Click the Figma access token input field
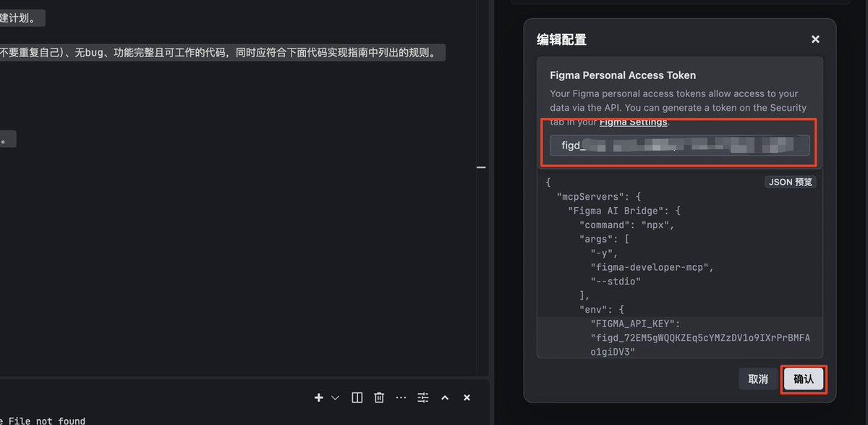Image resolution: width=868 pixels, height=425 pixels. (x=679, y=146)
